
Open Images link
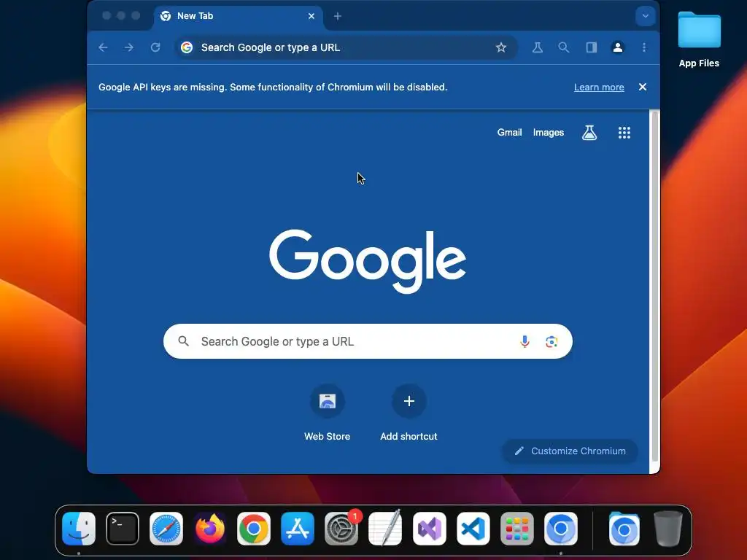point(549,133)
